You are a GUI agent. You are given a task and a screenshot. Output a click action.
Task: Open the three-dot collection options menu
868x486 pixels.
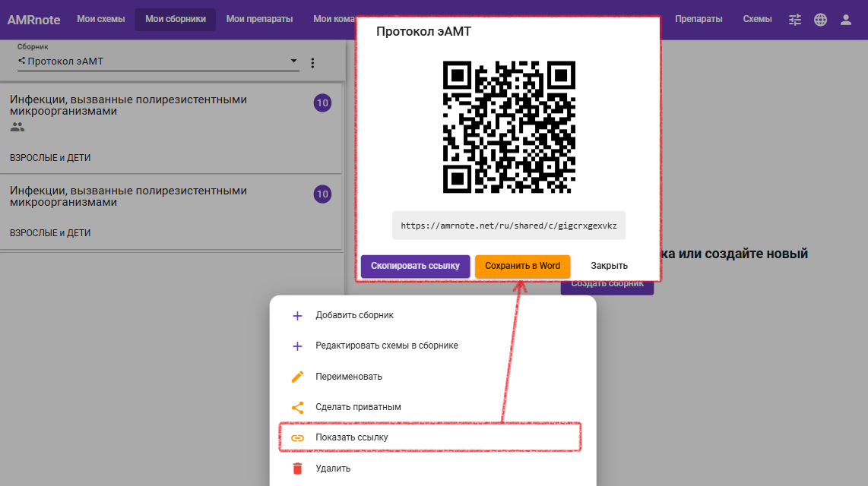tap(312, 63)
